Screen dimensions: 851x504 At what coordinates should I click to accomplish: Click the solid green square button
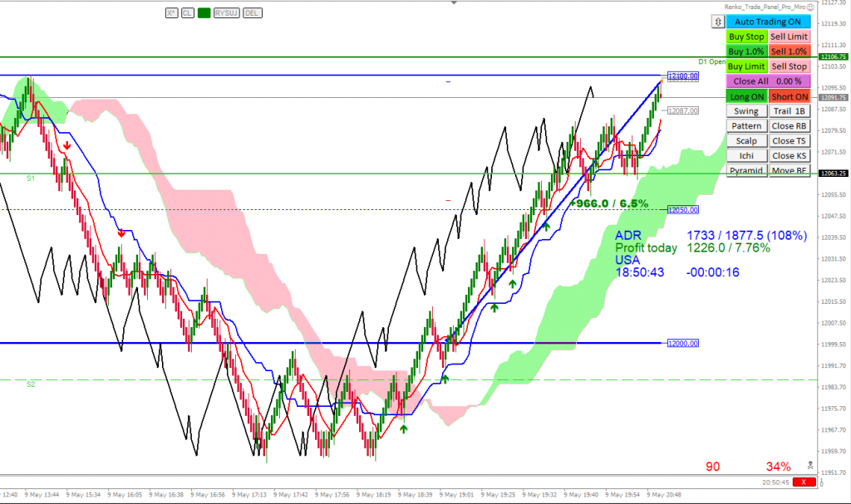tap(204, 13)
